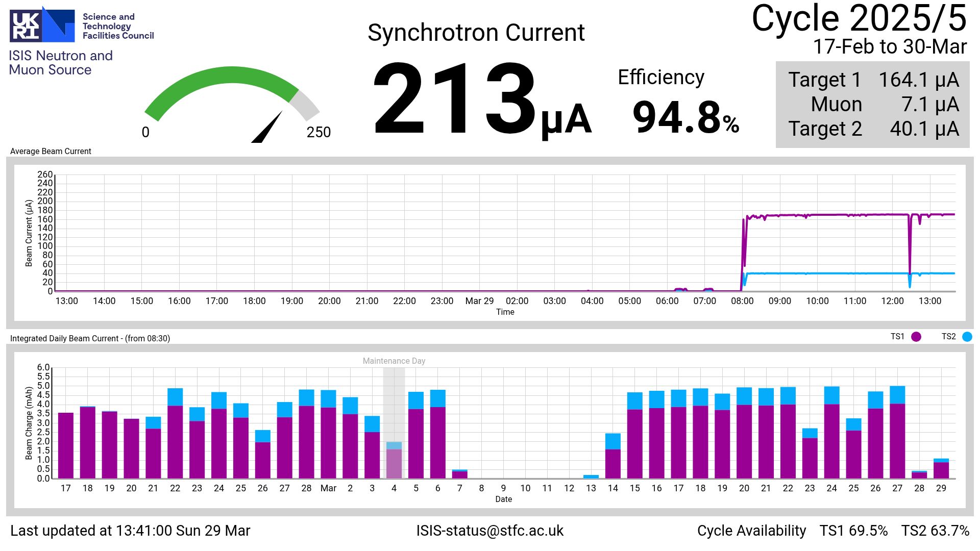This screenshot has height=551, width=980.
Task: Click the Target 1 164.1 µA row
Action: click(873, 80)
